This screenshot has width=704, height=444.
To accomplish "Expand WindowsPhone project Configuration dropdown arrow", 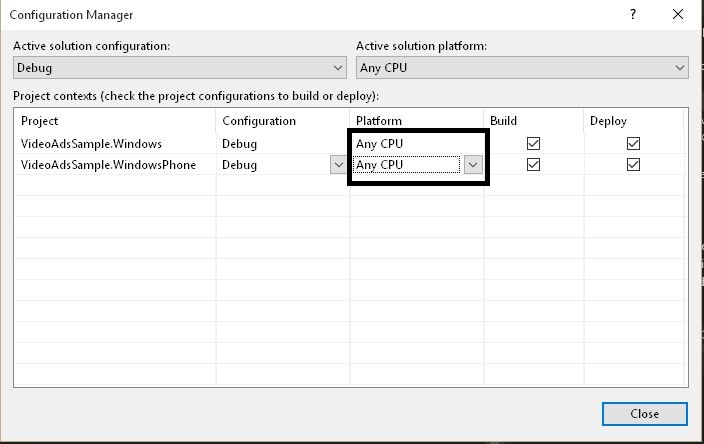I will [x=338, y=165].
